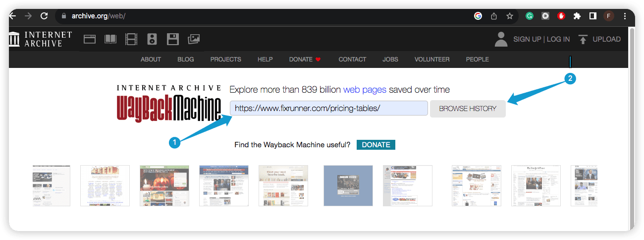
Task: Click the 'web pages' hyperlink
Action: point(365,90)
